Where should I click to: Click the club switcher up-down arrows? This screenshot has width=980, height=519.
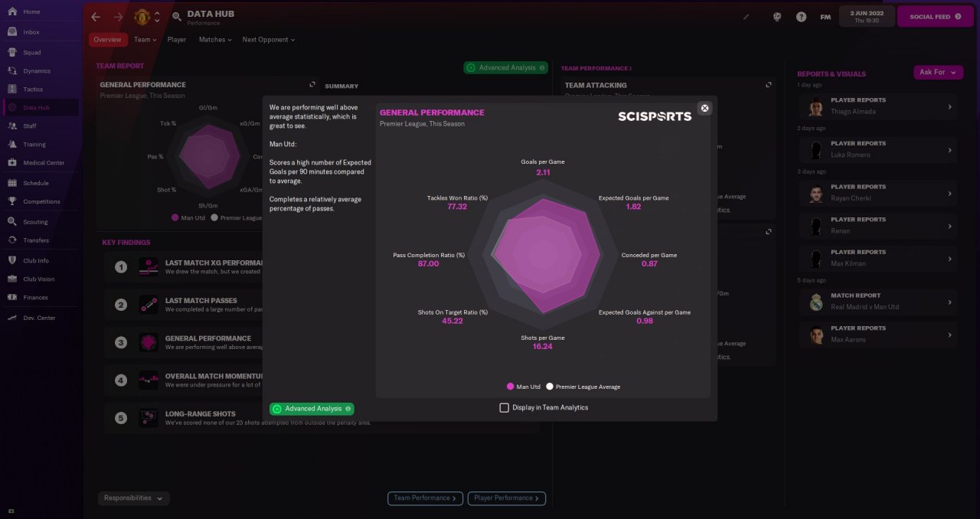[x=157, y=17]
